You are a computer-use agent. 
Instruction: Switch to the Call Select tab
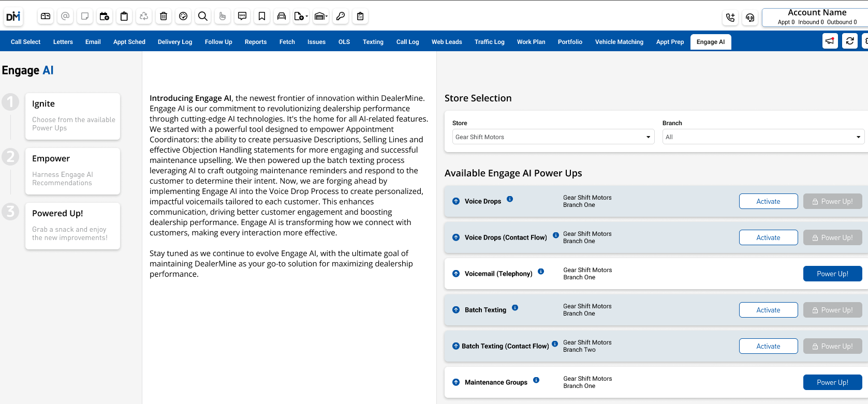[x=25, y=42]
